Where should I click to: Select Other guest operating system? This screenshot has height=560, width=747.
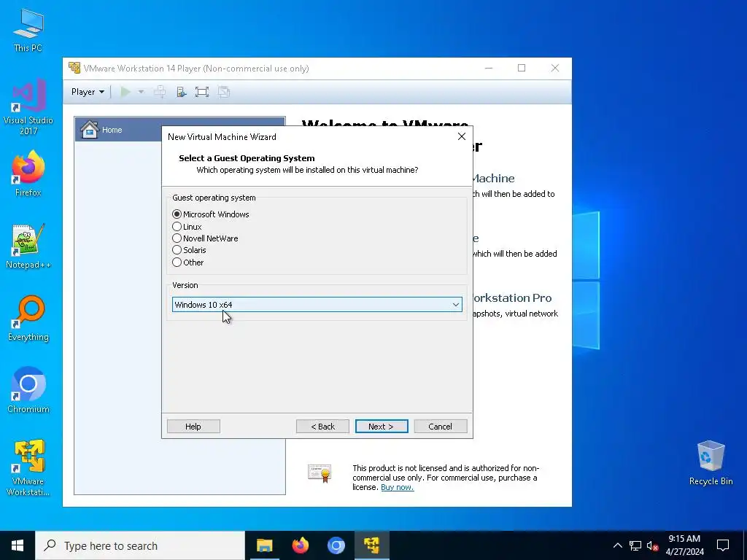[x=177, y=262]
